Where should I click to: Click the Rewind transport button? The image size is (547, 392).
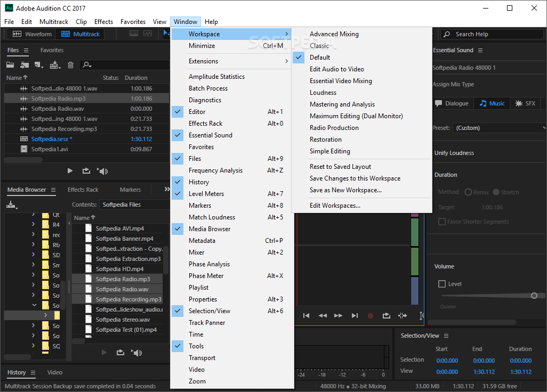(323, 316)
